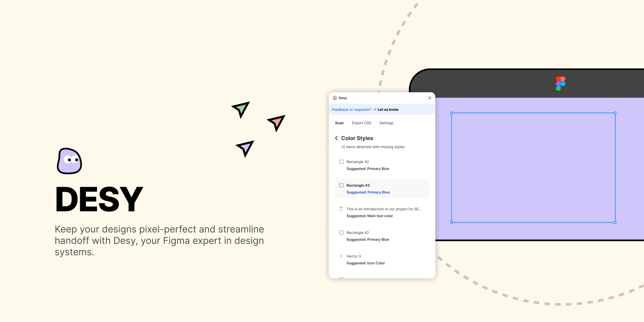Check the second Rectangle 42 checkbox below the text item
Image resolution: width=644 pixels, height=322 pixels.
pyautogui.click(x=341, y=232)
